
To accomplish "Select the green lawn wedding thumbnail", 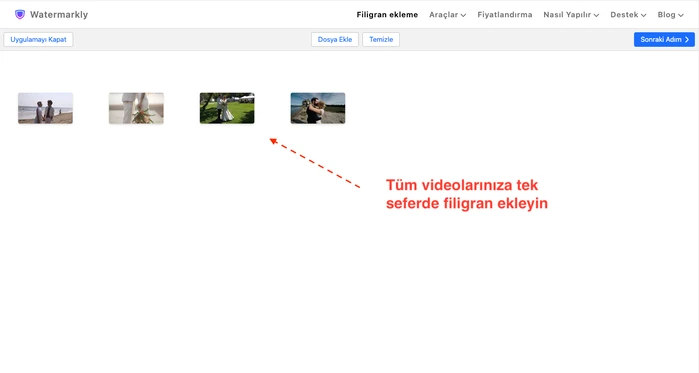I will tap(227, 108).
